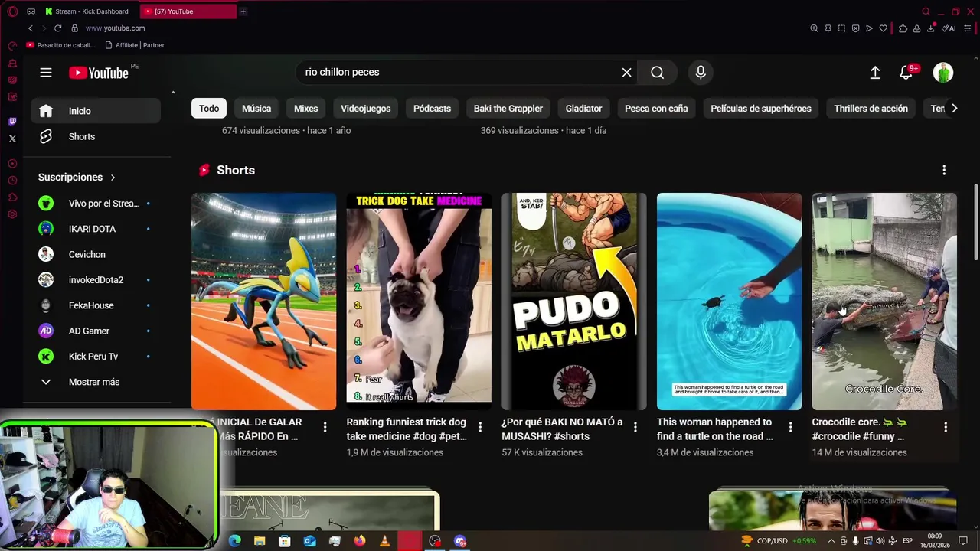Open options menu for funniest trick dog short

coord(480,427)
